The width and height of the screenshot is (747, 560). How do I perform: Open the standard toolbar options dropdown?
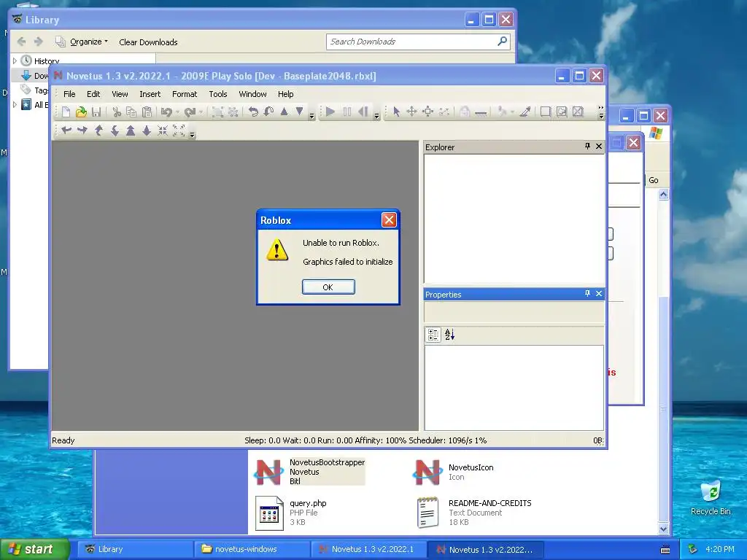312,114
